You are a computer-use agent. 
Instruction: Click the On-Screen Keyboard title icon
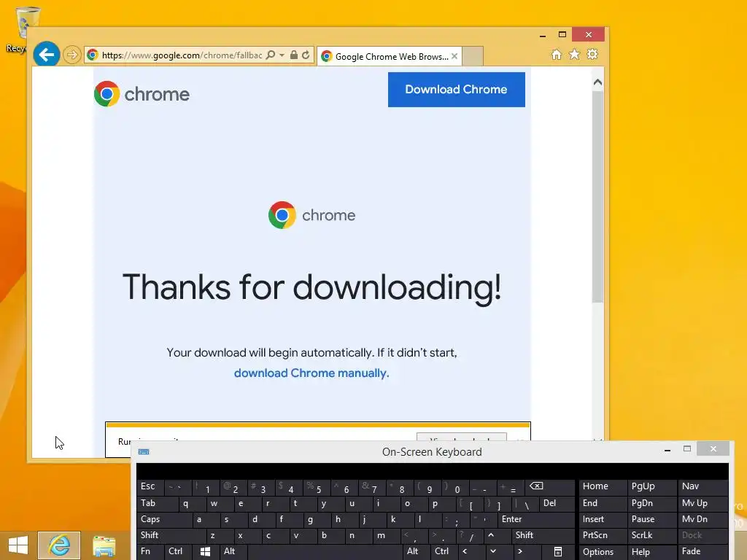pyautogui.click(x=144, y=451)
